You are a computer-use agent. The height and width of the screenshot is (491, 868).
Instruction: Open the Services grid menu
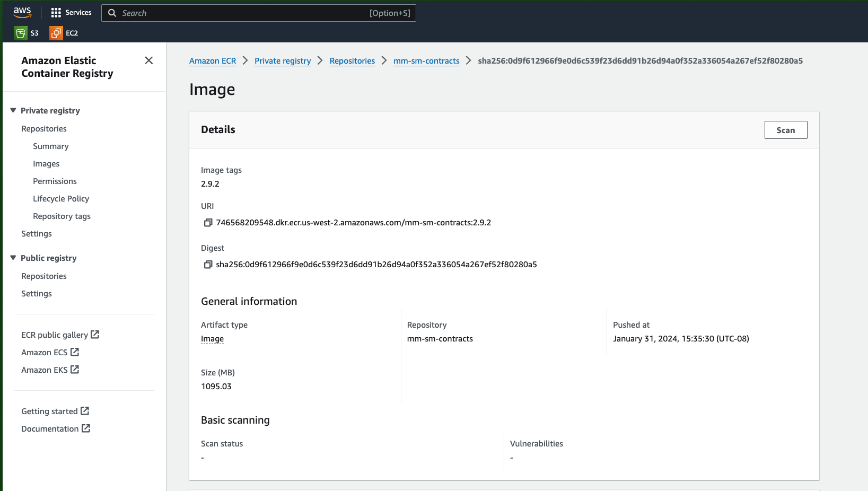(71, 13)
